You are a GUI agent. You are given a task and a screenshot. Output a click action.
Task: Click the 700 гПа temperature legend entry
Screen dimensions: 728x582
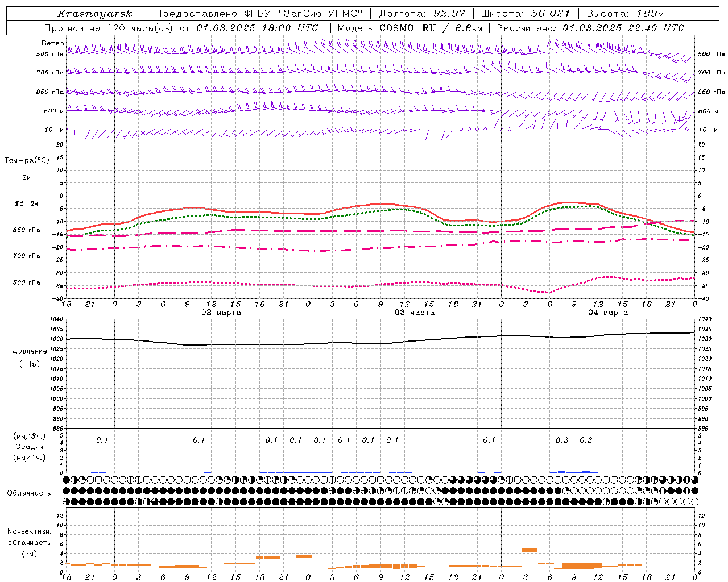[27, 256]
